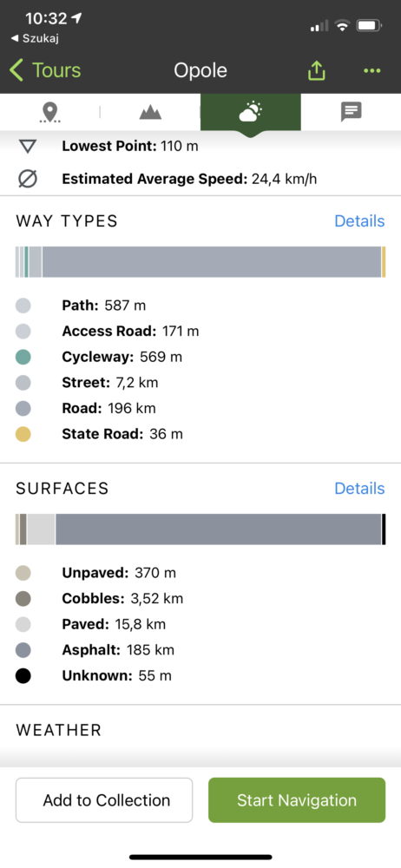This screenshot has width=401, height=868.
Task: Tap Add to Collection button
Action: click(x=104, y=800)
